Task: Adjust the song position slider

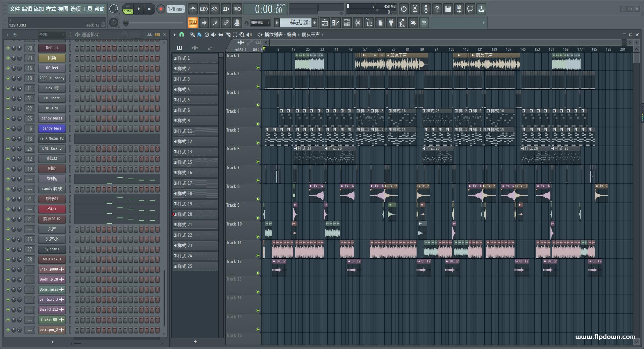Action: coord(153,23)
